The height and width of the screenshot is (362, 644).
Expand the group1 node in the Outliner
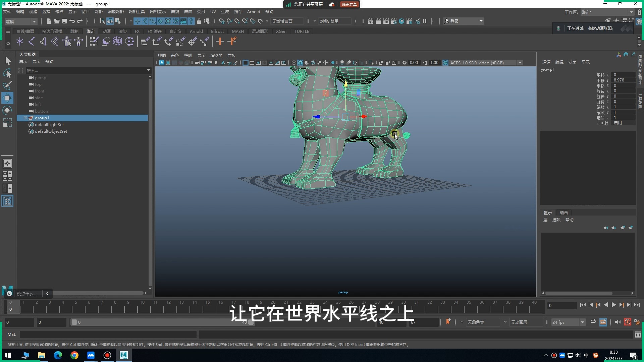click(25, 118)
